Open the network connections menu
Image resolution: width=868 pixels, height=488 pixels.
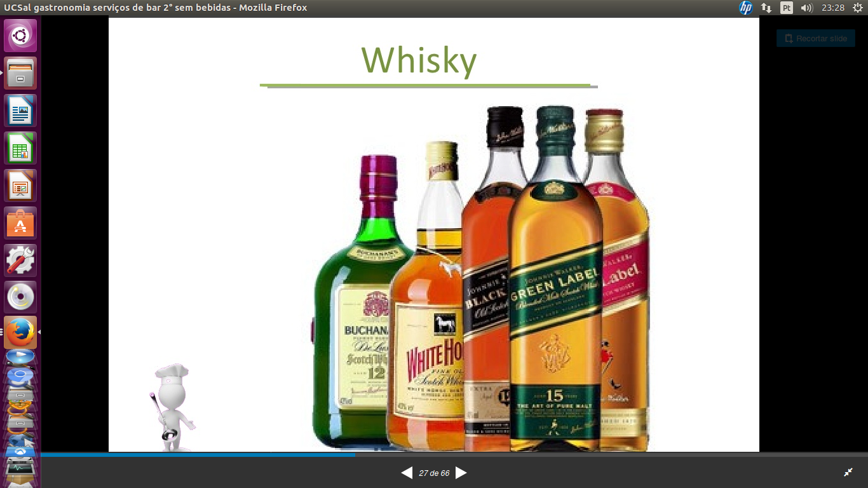(766, 8)
